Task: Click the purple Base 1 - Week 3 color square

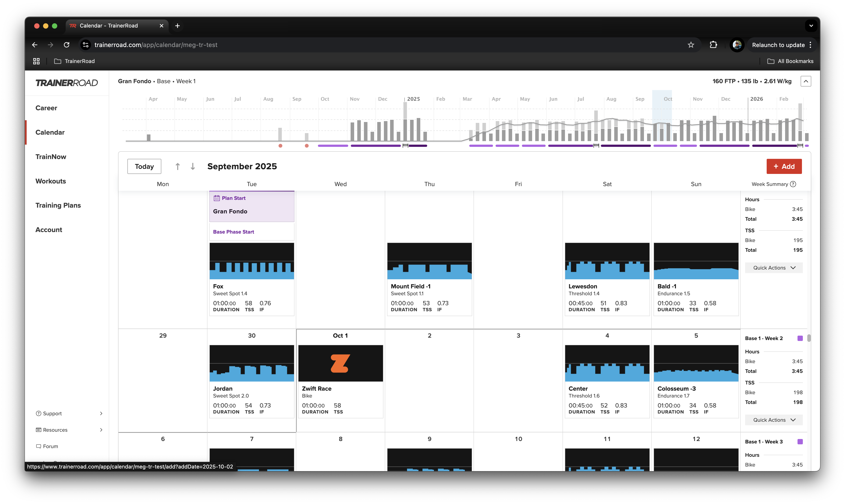Action: tap(800, 441)
